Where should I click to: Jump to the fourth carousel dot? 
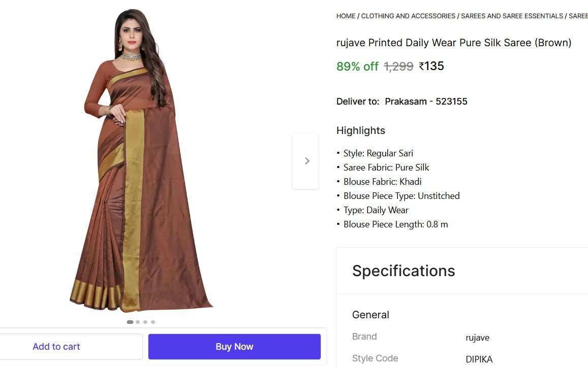[x=153, y=322]
